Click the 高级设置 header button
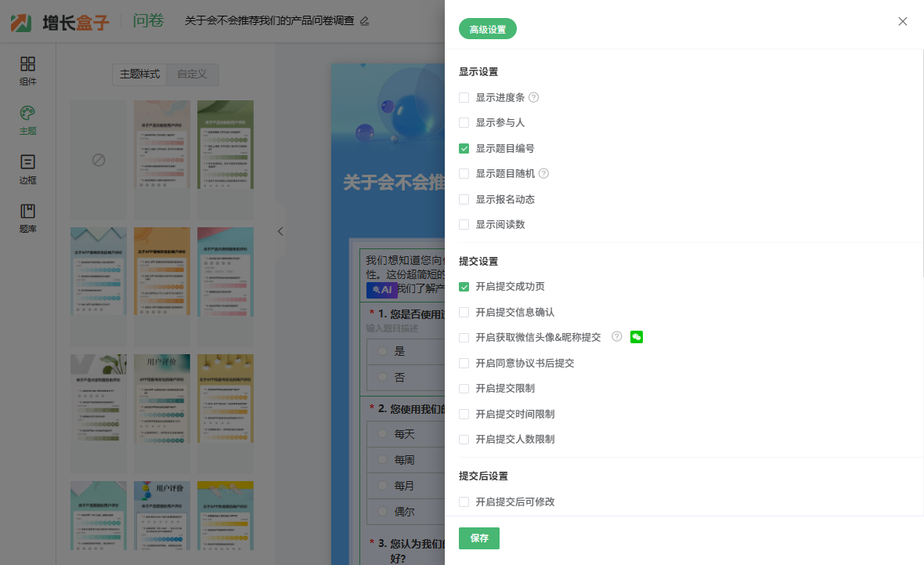Screen dimensions: 924x565 488,30
